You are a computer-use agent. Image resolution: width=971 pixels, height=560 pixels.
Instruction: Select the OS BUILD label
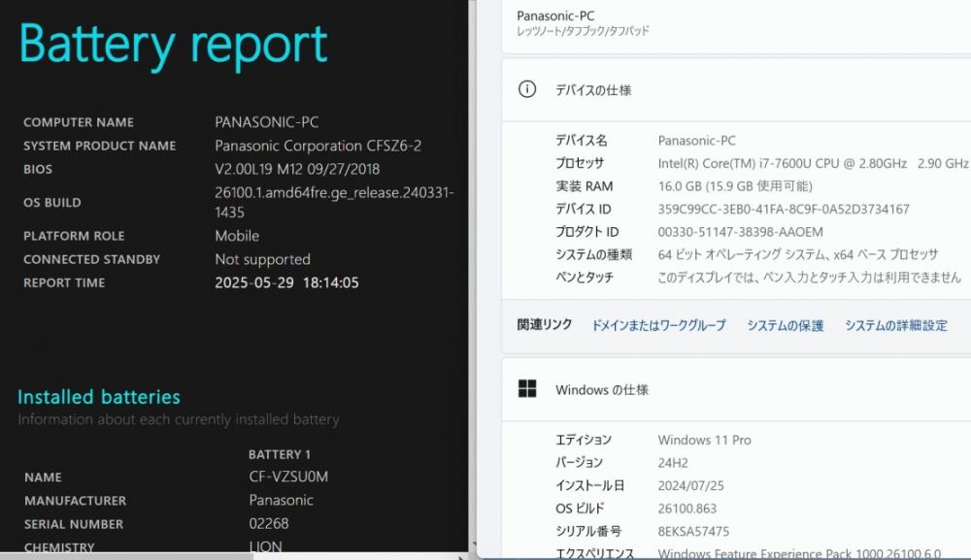pos(52,203)
